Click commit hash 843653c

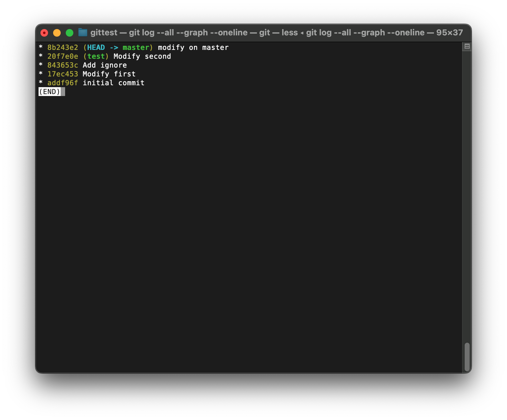click(63, 65)
